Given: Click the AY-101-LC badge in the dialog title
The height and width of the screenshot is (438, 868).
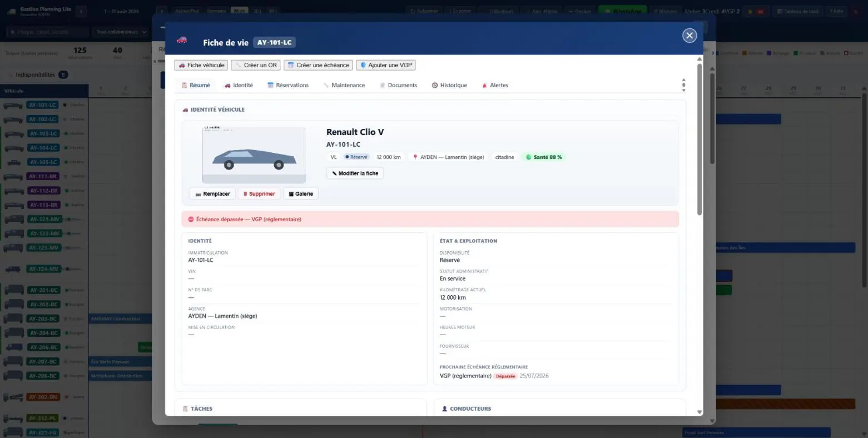Looking at the screenshot, I should (274, 42).
